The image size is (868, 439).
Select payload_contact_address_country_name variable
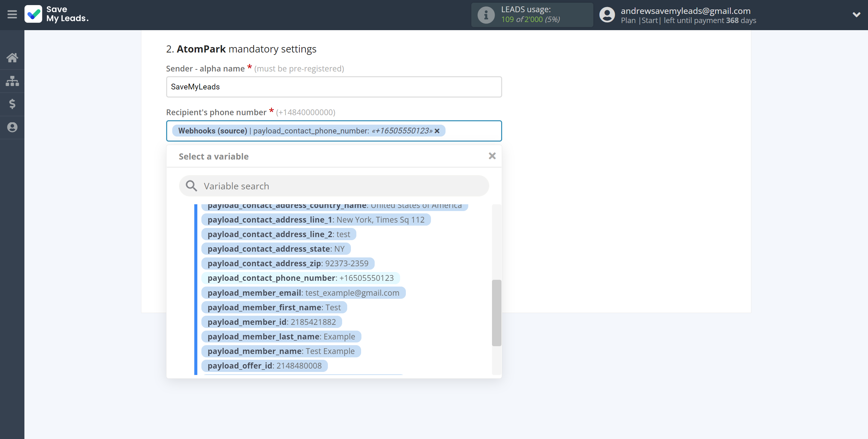click(335, 207)
